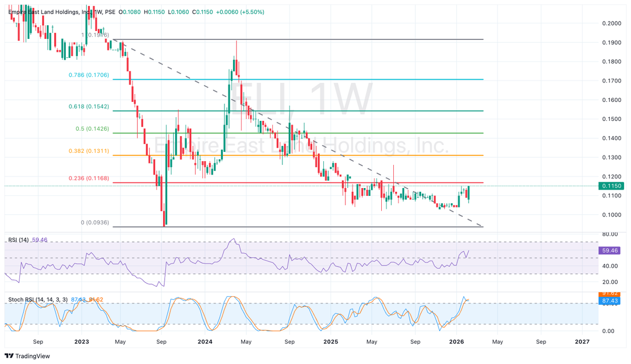Click the change value +0.0060 (+5.50%)
631x364 pixels.
pos(240,12)
